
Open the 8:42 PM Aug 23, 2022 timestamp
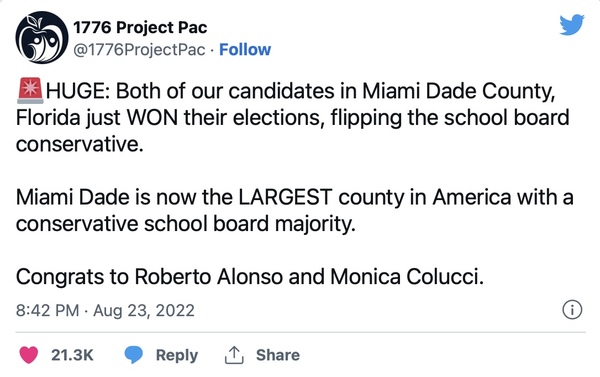pos(105,310)
